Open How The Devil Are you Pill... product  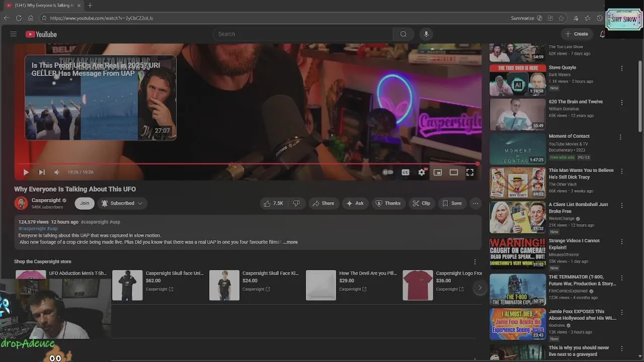pyautogui.click(x=352, y=285)
